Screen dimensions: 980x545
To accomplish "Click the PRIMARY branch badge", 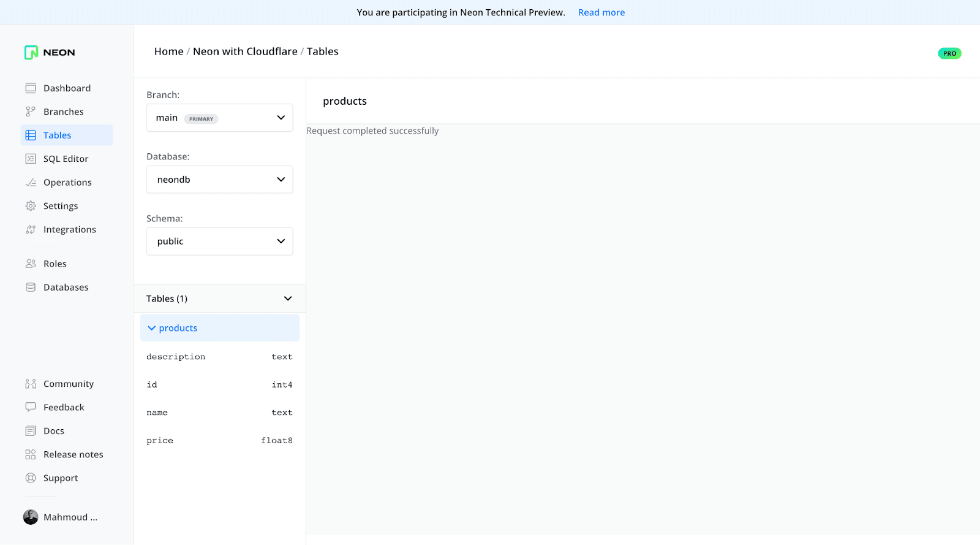I will pyautogui.click(x=201, y=119).
